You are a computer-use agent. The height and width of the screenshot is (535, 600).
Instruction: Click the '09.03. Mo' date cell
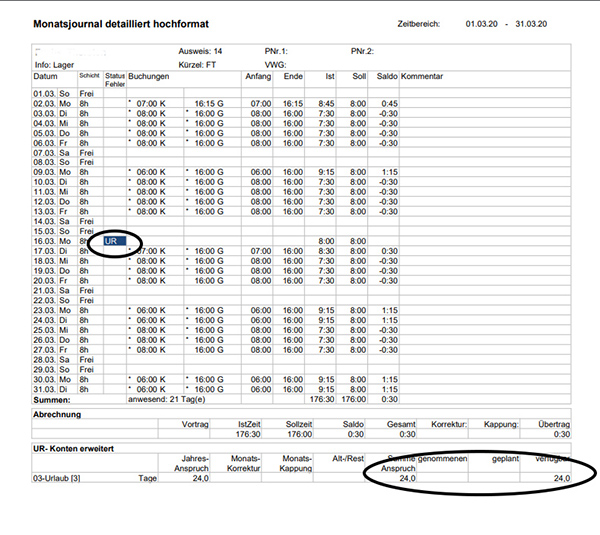[x=52, y=172]
